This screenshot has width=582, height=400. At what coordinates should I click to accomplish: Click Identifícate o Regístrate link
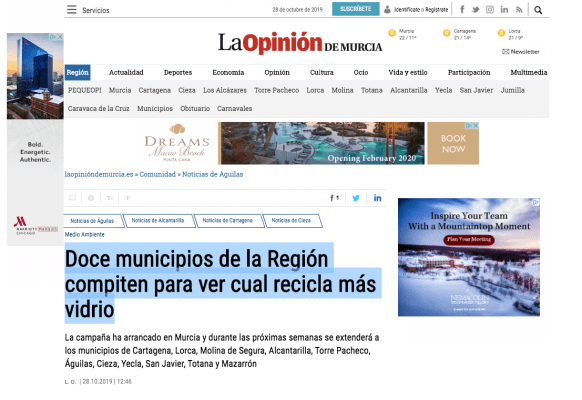421,10
